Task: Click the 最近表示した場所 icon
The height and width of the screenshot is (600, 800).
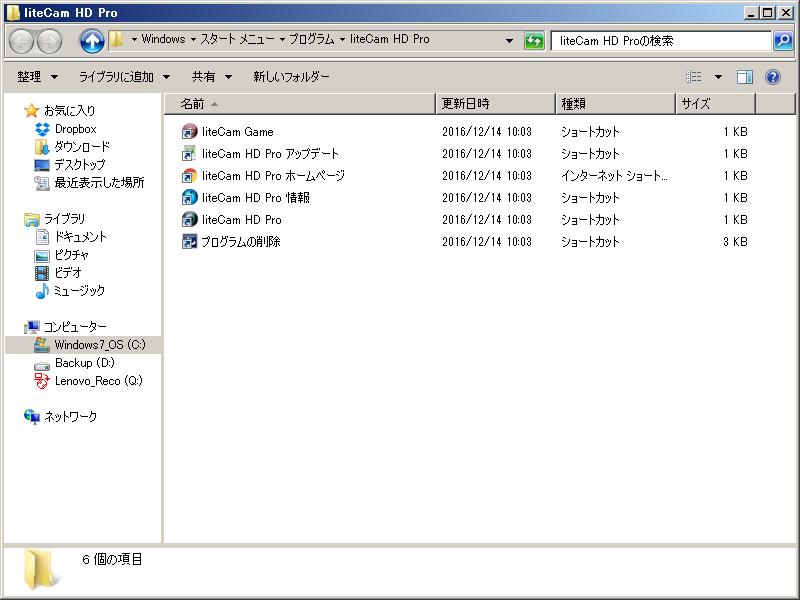Action: 42,183
